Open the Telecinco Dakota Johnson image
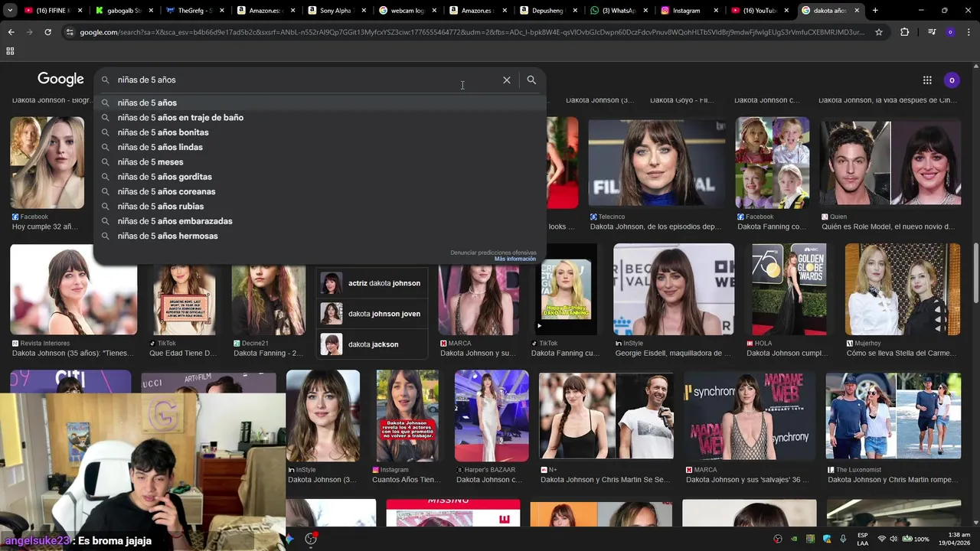Screen dimensions: 980x551 point(656,162)
